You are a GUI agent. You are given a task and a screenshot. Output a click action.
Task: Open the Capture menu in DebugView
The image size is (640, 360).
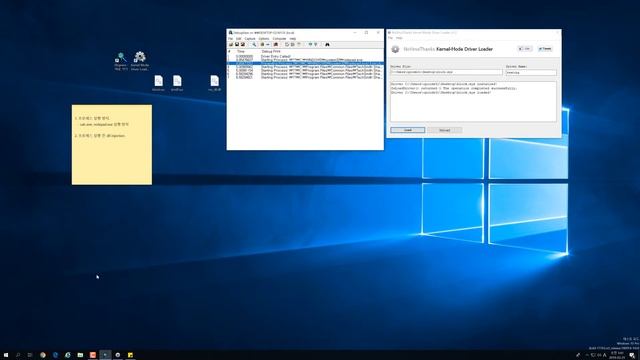pos(250,39)
